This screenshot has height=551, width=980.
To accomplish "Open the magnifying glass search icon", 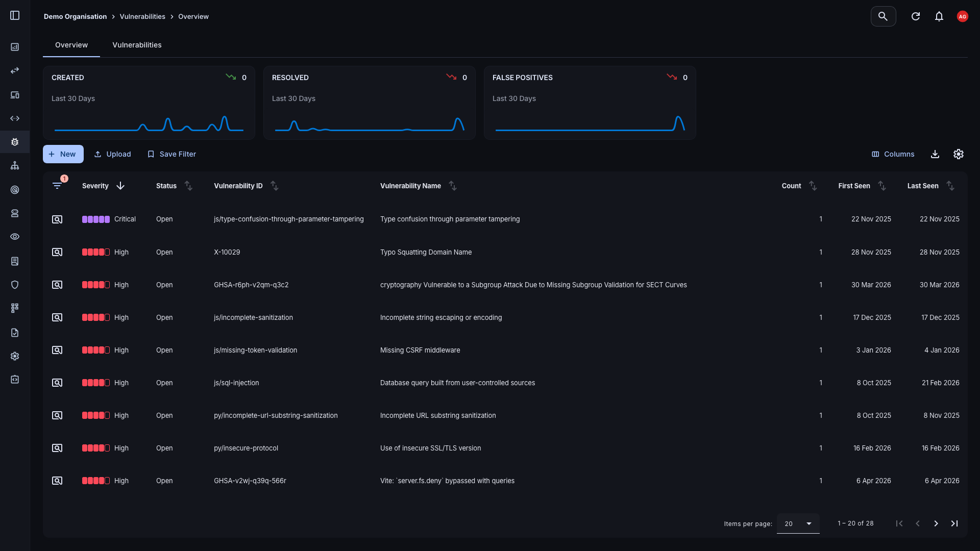I will (x=883, y=16).
